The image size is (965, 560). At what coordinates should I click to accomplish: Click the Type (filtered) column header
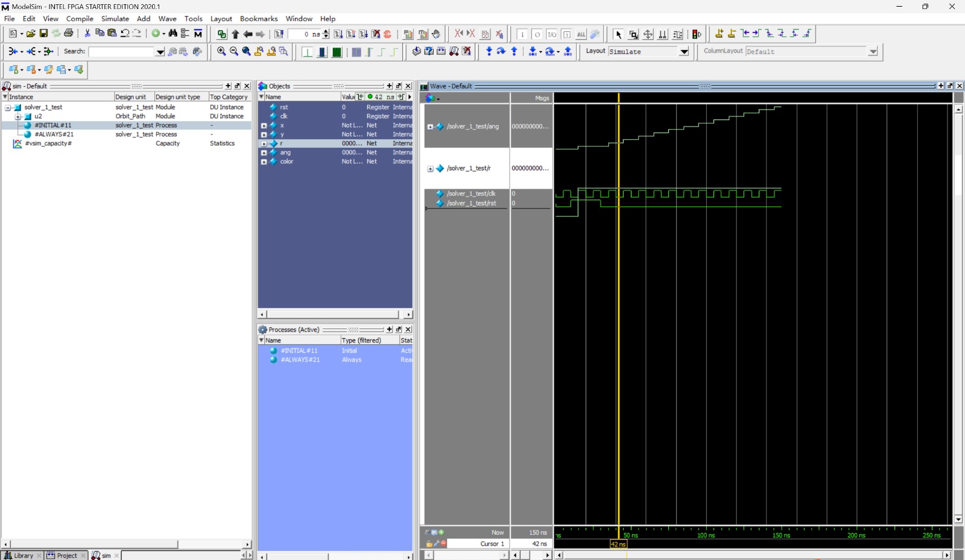click(370, 341)
